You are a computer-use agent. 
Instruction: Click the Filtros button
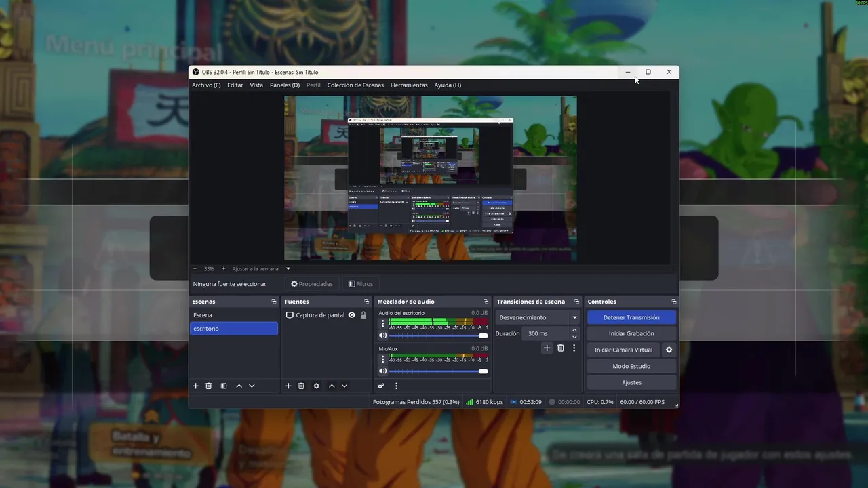[361, 284]
